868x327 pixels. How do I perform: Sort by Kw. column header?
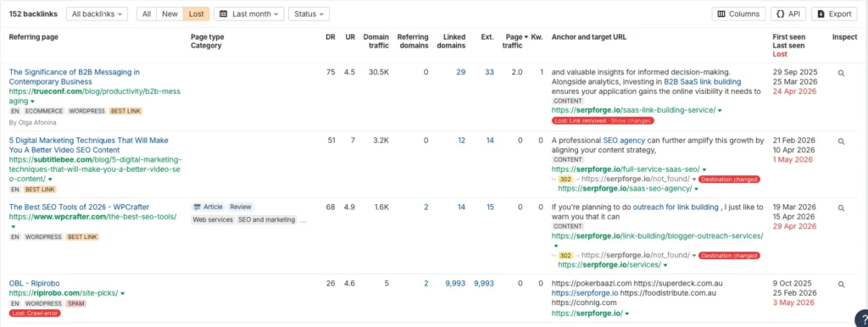[537, 37]
